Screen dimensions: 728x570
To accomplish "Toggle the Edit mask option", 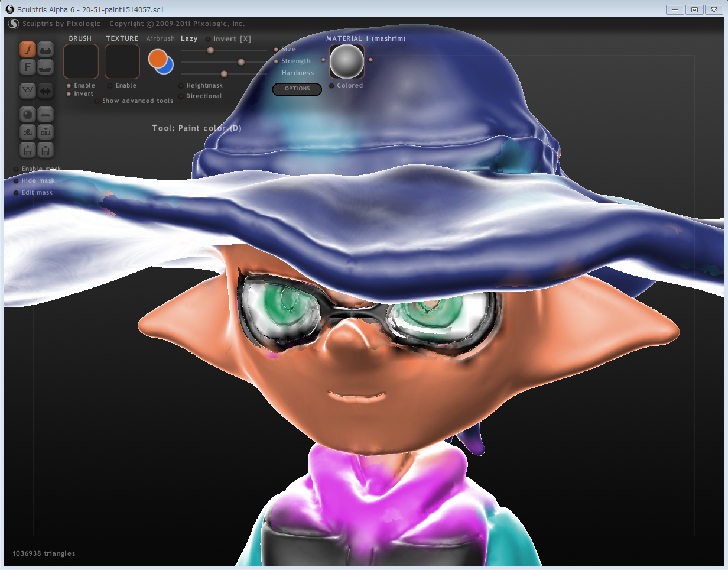I will point(33,193).
